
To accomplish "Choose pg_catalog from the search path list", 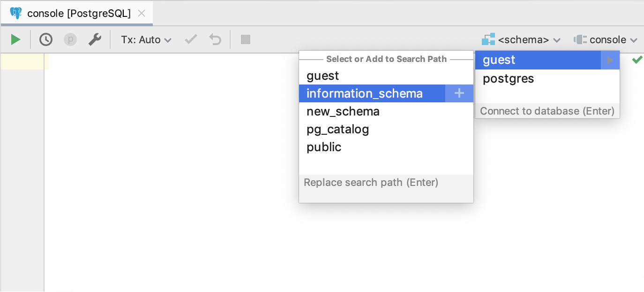I will coord(337,129).
